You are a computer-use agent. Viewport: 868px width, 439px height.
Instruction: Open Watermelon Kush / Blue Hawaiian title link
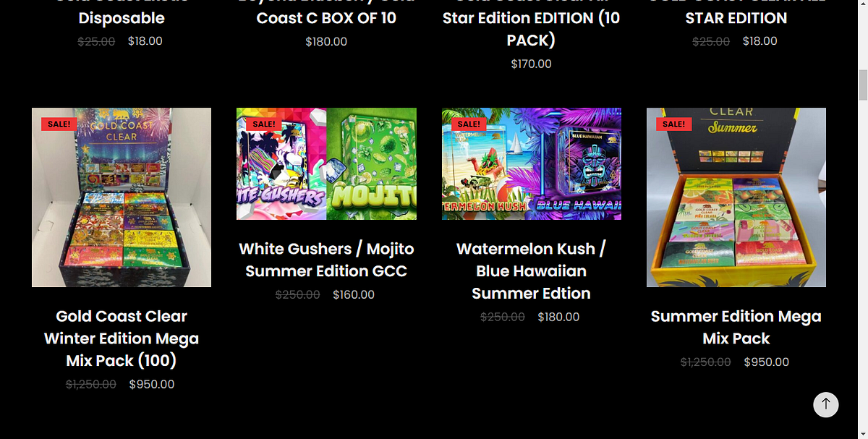(x=532, y=270)
